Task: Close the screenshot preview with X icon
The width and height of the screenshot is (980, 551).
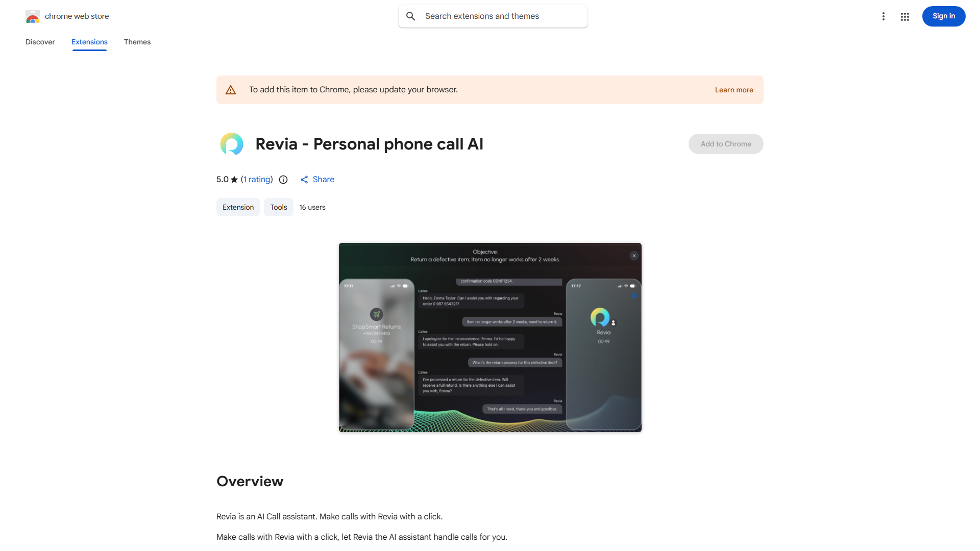Action: click(634, 256)
